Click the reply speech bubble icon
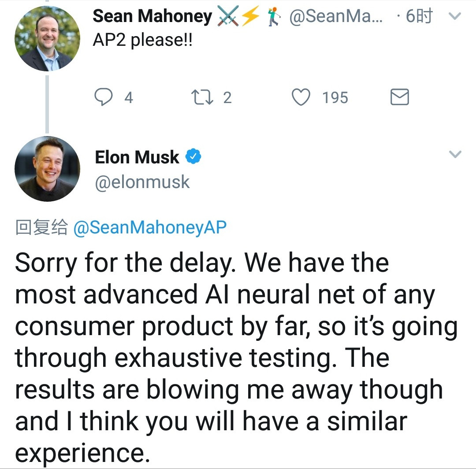The height and width of the screenshot is (469, 476). point(104,97)
